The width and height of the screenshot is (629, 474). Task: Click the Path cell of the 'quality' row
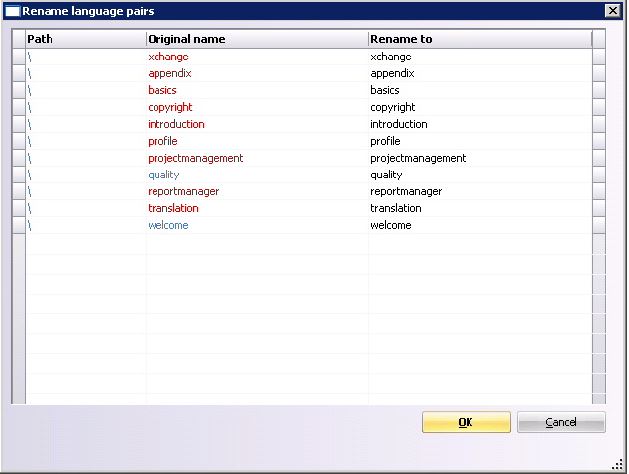(x=86, y=175)
